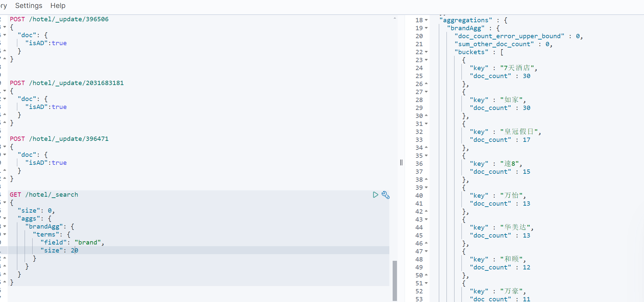Viewport: 644px width, 302px height.
Task: Fold the 和颐 bucket at line 47
Action: coord(426,252)
